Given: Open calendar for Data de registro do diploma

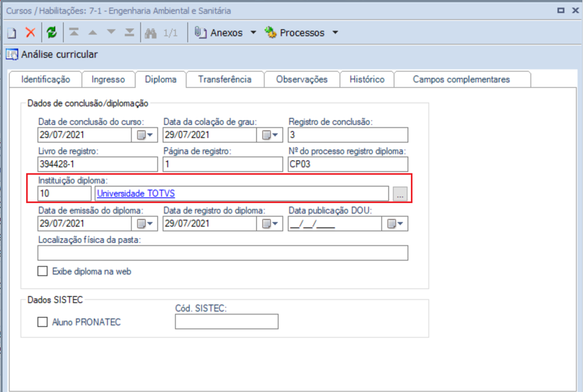Looking at the screenshot, I should [270, 224].
